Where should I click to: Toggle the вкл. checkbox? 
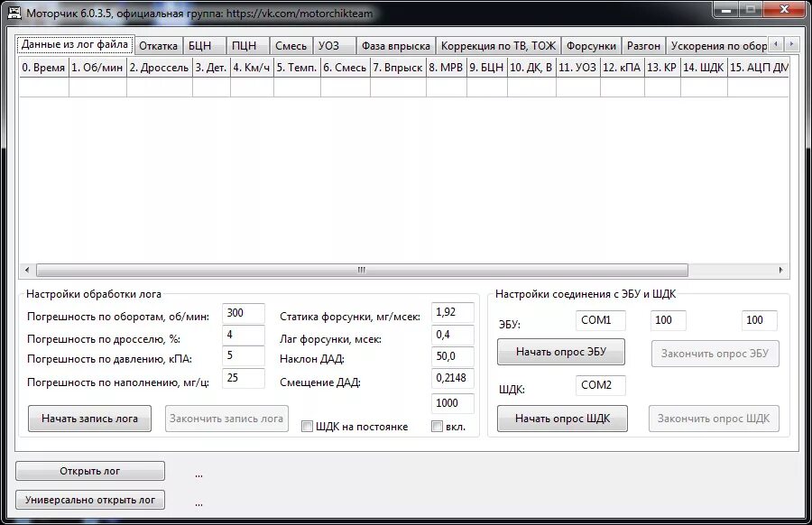pos(437,426)
